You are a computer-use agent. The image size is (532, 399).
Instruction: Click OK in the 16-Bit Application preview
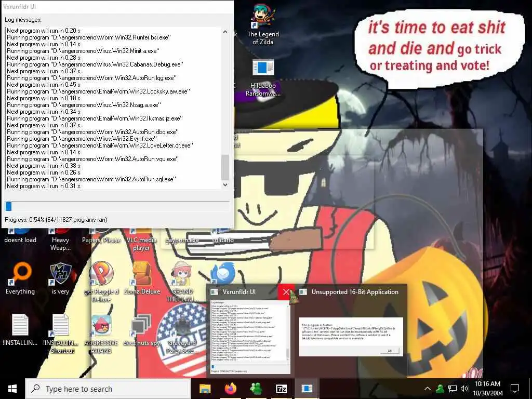click(x=390, y=351)
